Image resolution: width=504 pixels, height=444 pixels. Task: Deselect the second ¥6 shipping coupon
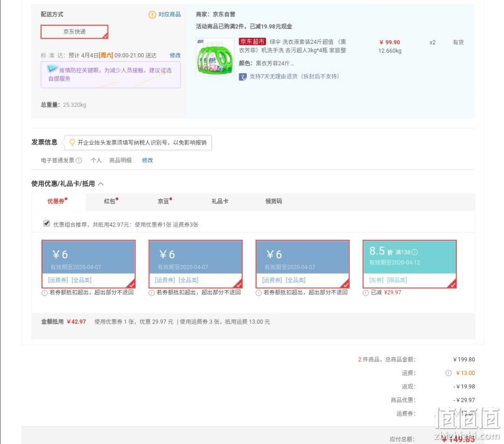point(196,264)
